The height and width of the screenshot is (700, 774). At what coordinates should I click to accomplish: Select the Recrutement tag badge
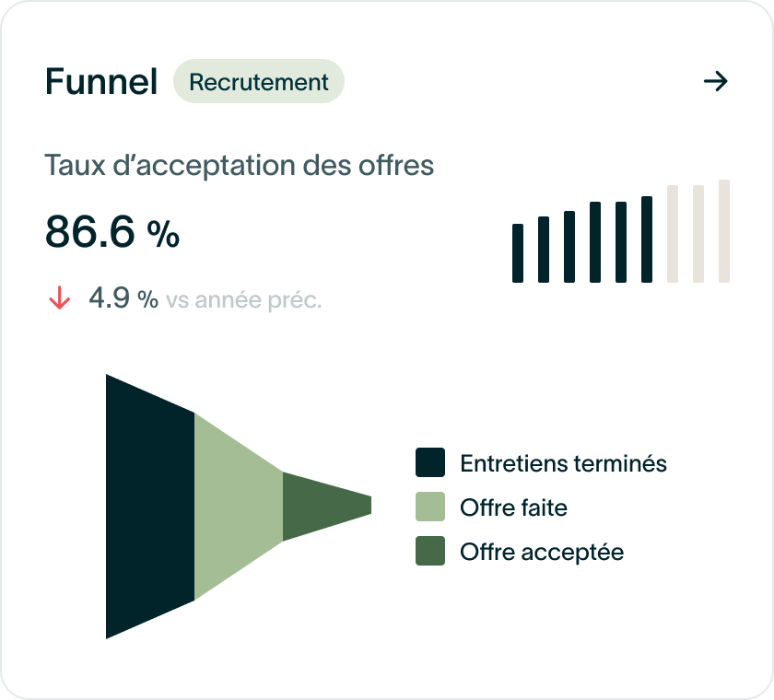click(259, 81)
